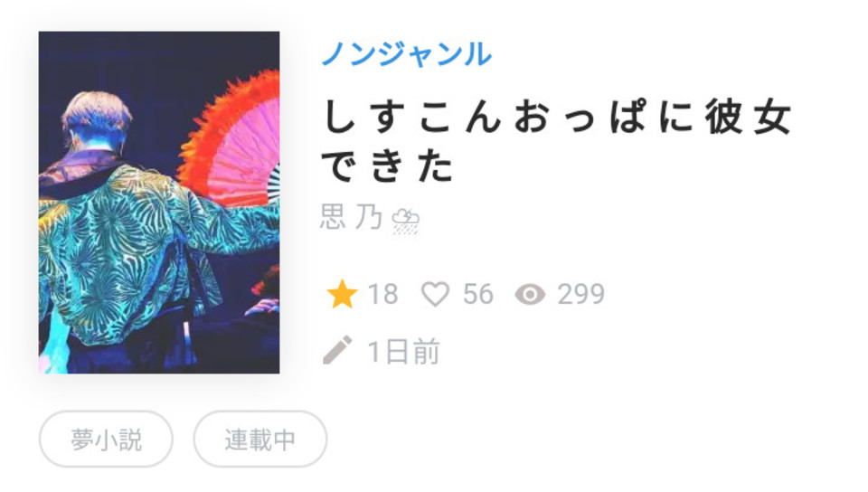Tap the pencil last-updated icon
868x492 pixels.
coord(337,350)
